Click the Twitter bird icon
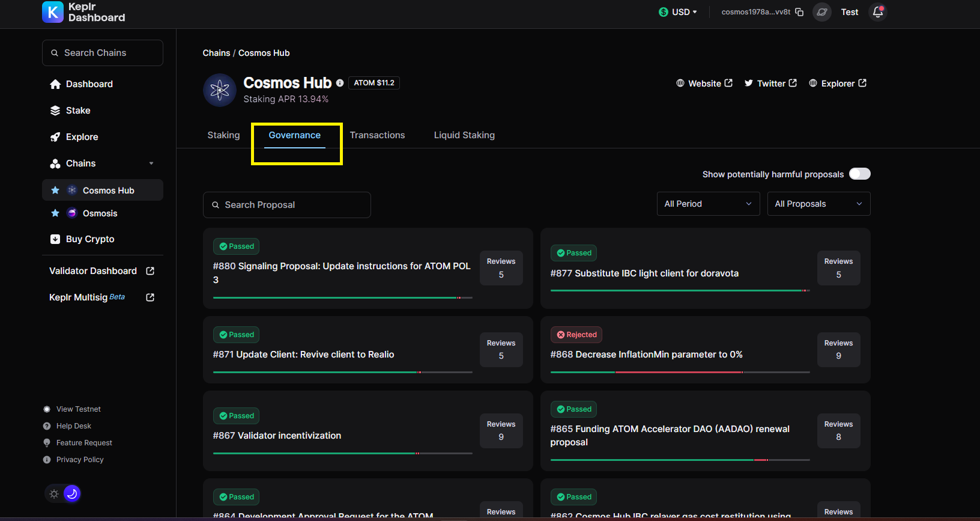This screenshot has width=980, height=521. pos(749,84)
